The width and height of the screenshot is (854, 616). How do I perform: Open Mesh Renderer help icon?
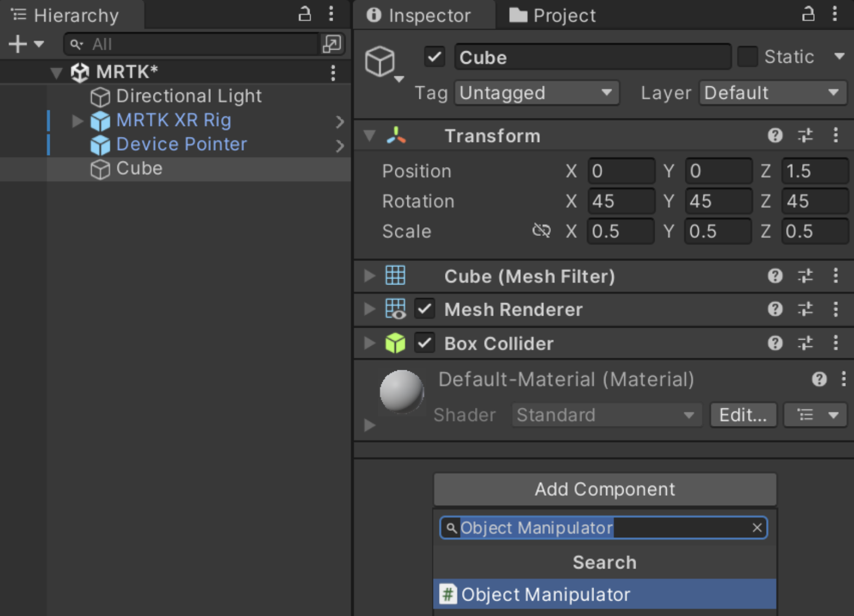point(775,309)
